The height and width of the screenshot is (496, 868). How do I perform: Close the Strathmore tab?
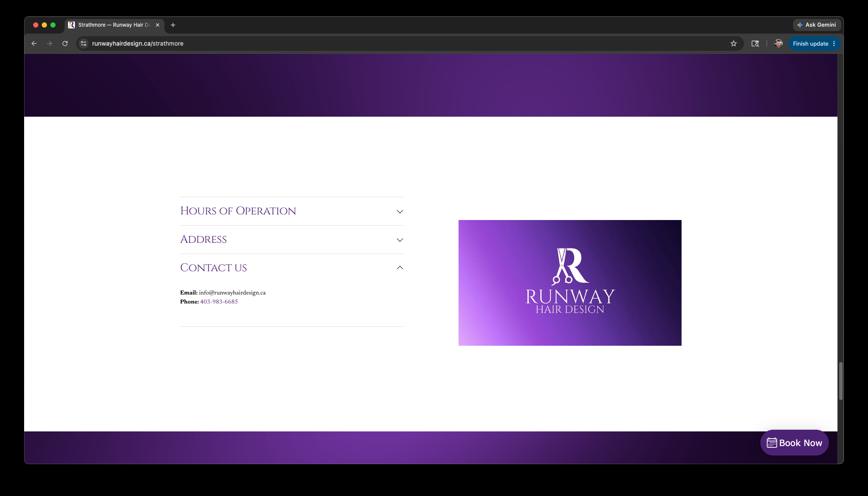[x=158, y=25]
